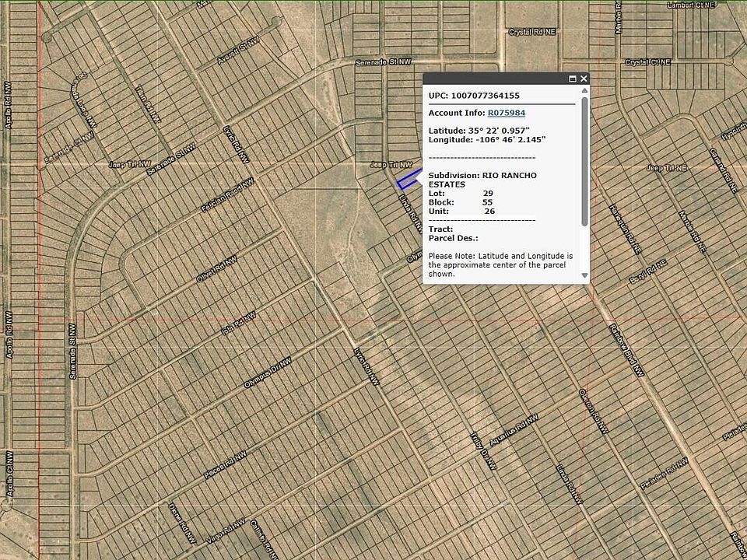The width and height of the screenshot is (747, 560).
Task: Click the Subdivision RIO RANCHO ESTATES text
Action: (x=482, y=180)
